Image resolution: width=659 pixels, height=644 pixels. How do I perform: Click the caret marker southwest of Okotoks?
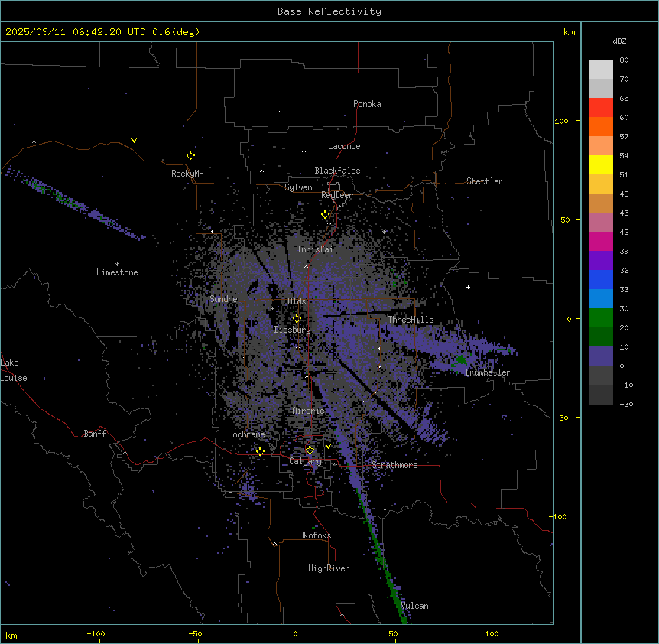point(275,544)
